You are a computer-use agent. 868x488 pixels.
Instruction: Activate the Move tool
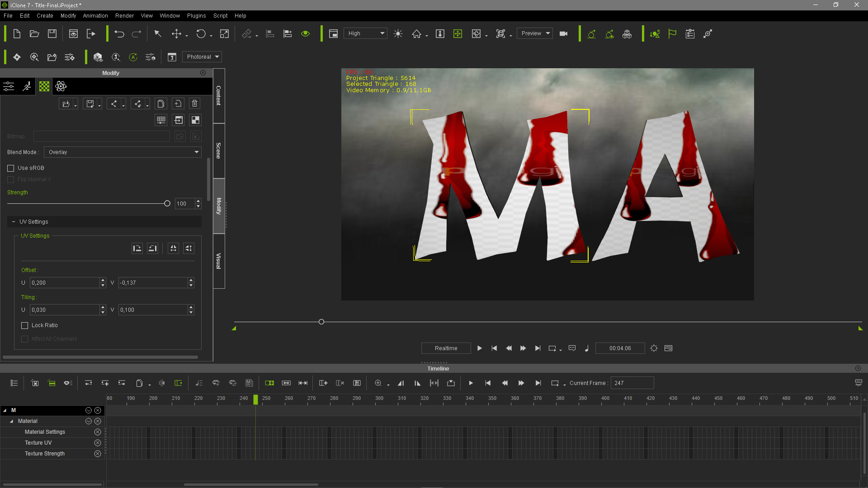pyautogui.click(x=176, y=33)
